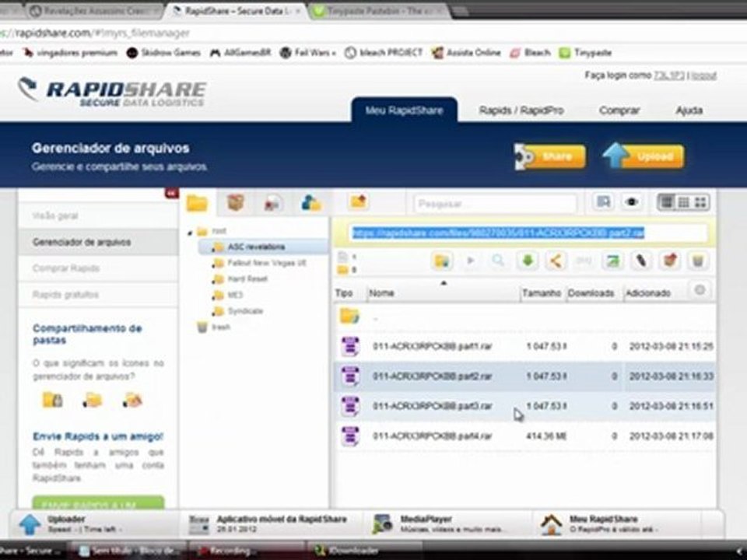This screenshot has width=747, height=560.
Task: Click the bookmark view icon beside search
Action: (604, 202)
